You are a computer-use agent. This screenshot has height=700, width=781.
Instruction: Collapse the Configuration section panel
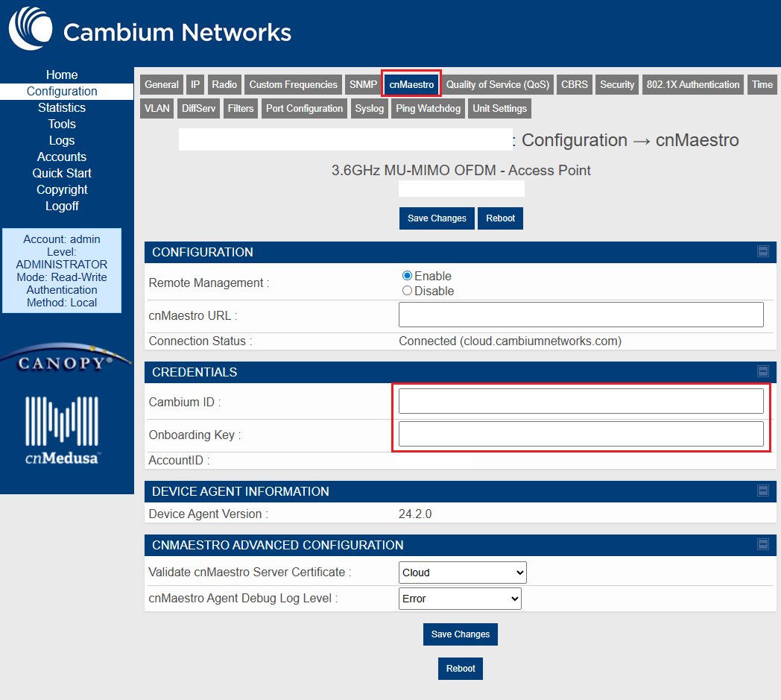pyautogui.click(x=763, y=252)
